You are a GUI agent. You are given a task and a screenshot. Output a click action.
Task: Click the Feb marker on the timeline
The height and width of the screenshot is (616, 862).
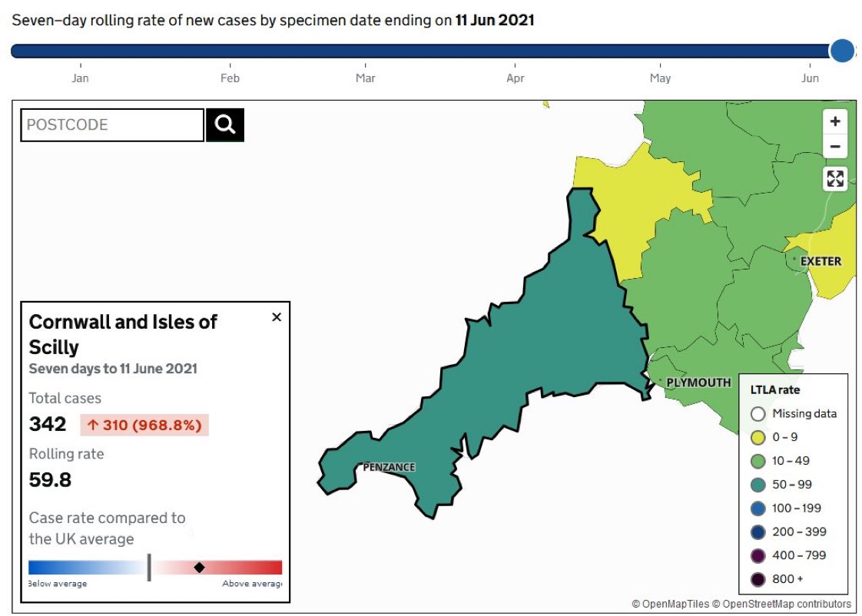pyautogui.click(x=230, y=78)
